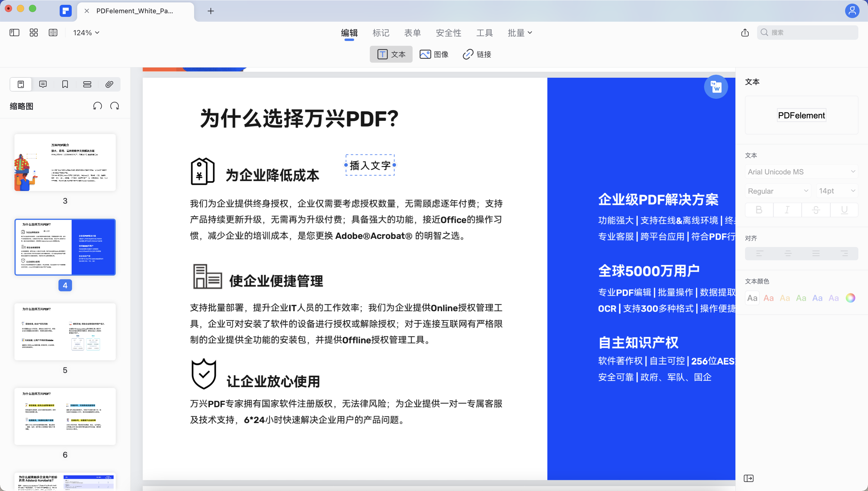Open the comments panel in sidebar

pos(42,84)
